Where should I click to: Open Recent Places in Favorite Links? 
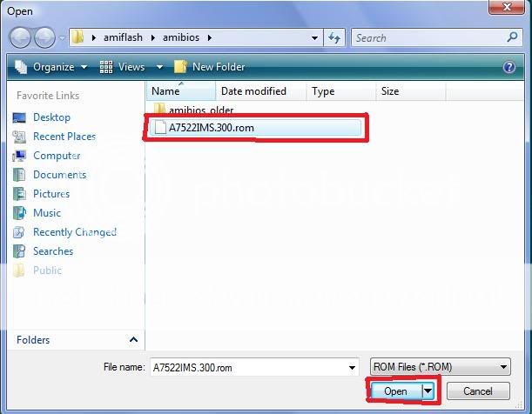point(64,137)
